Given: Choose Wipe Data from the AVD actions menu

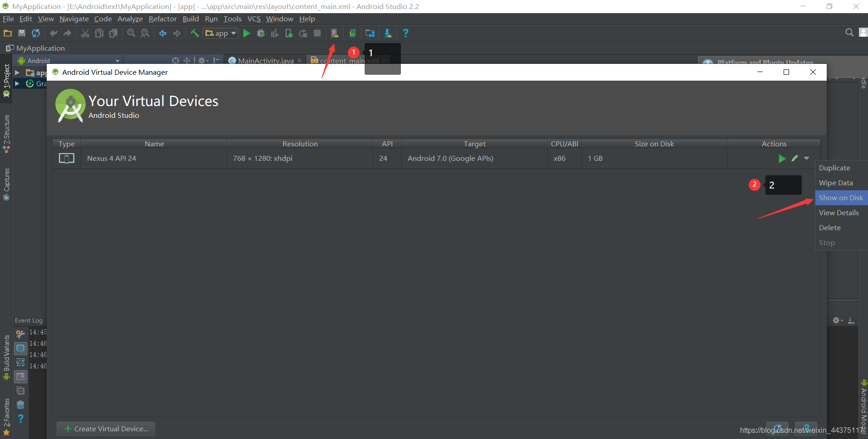Looking at the screenshot, I should 841,183.
